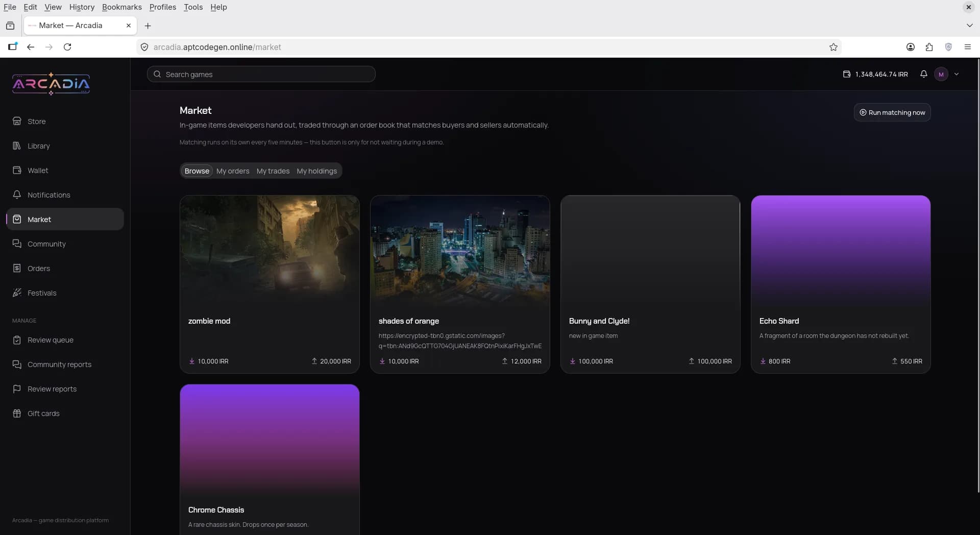Click the wallet balance 1,348,464.74 IRR
Viewport: 980px width, 535px height.
(x=875, y=74)
